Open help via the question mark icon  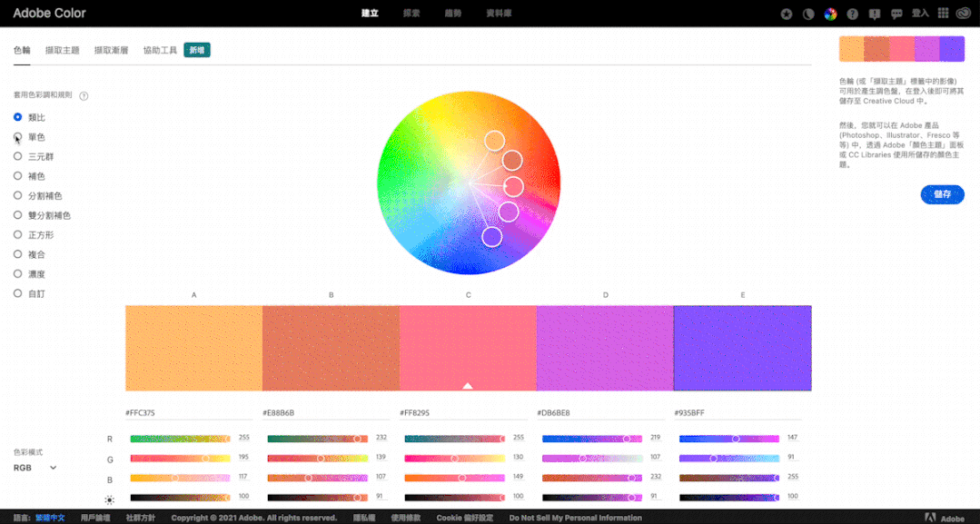tap(852, 14)
